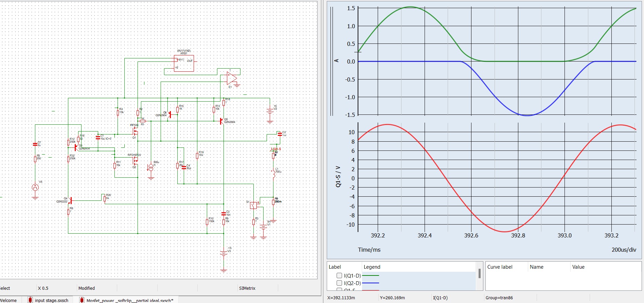644x303 pixels.
Task: Select capacitor C3 10n
Action: click(x=223, y=213)
